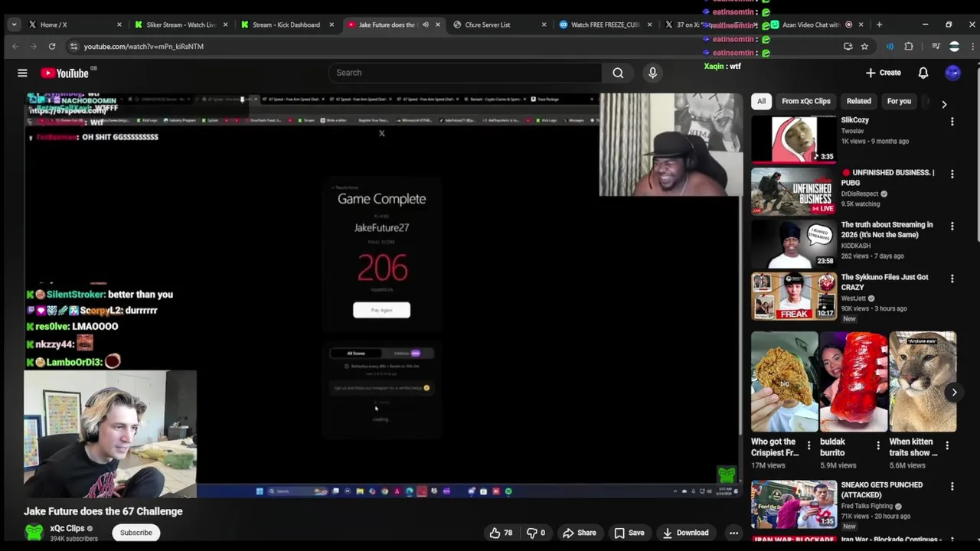Show the next Shorts with arrow
980x551 pixels.
click(x=954, y=393)
